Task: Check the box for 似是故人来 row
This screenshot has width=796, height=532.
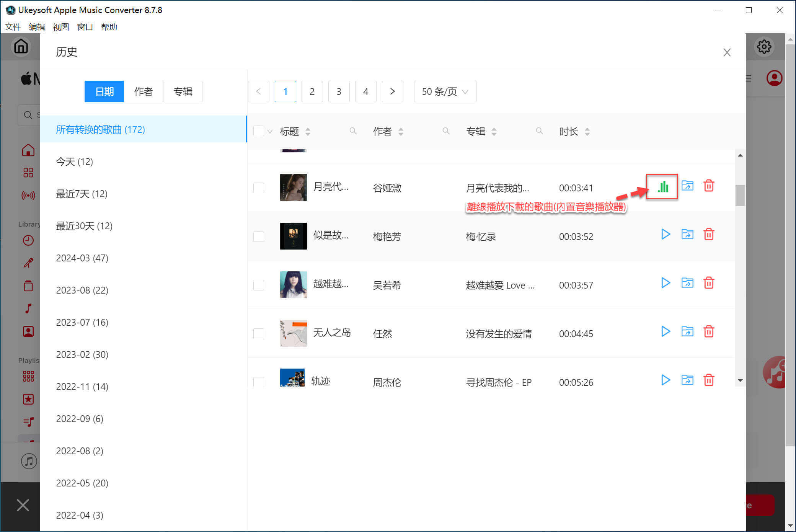Action: tap(259, 237)
